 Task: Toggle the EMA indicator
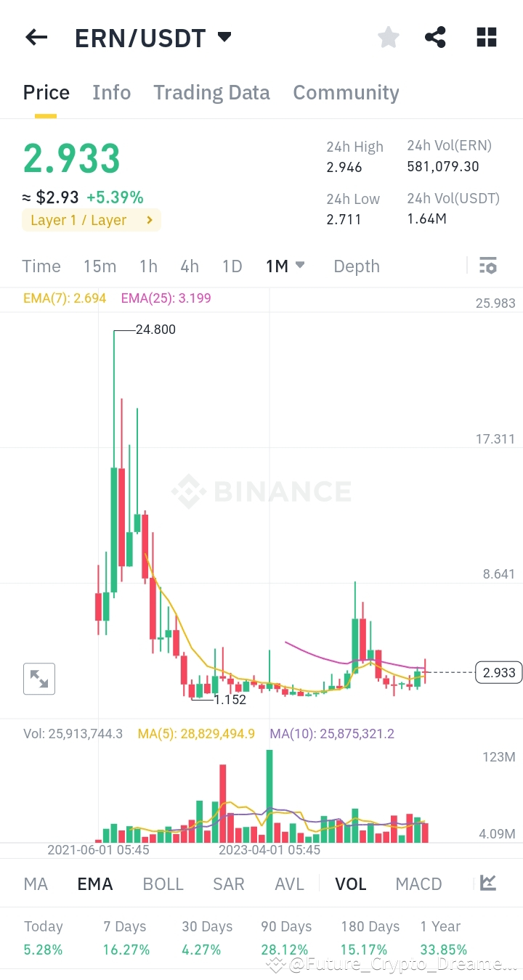pyautogui.click(x=95, y=884)
